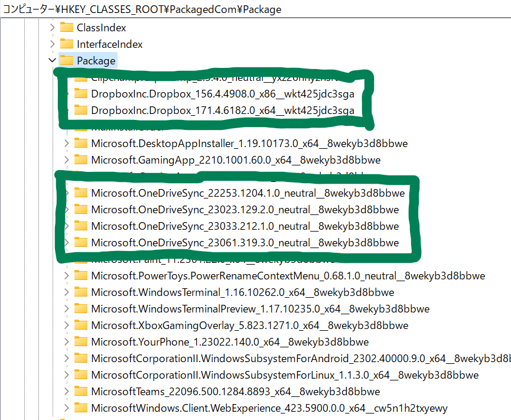The height and width of the screenshot is (420, 511).
Task: Expand Microsoft.YourPhone key chevron
Action: coord(67,342)
